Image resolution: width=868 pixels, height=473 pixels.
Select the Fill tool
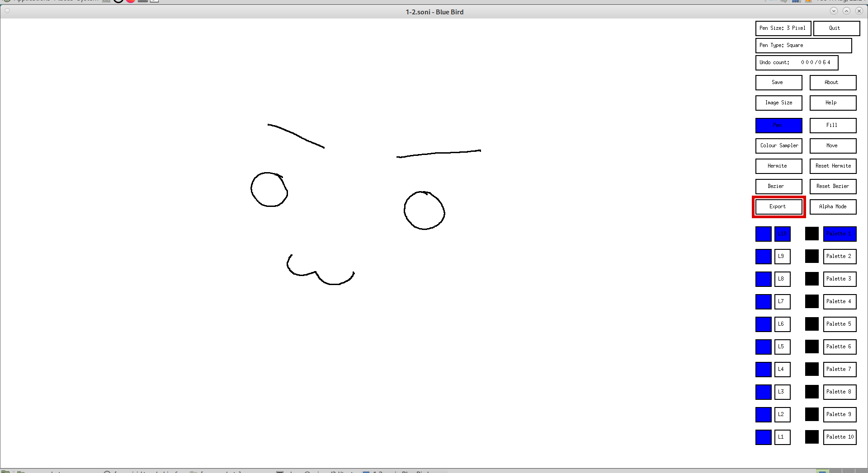click(x=833, y=125)
